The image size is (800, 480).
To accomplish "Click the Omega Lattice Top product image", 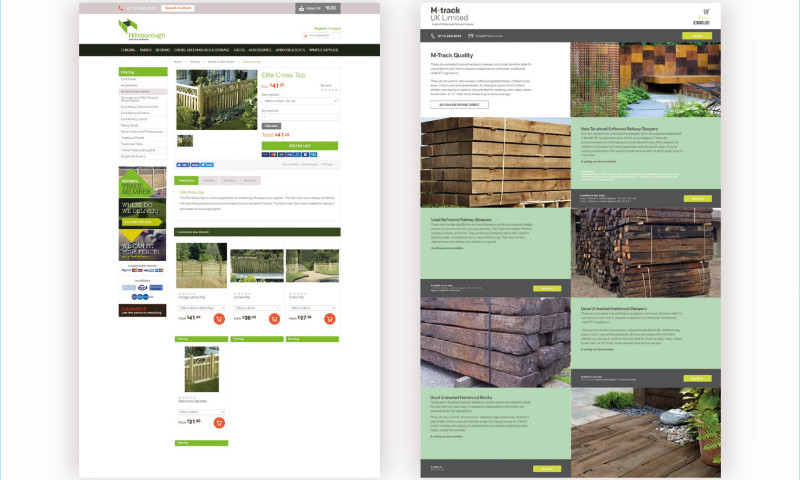I will tap(202, 265).
